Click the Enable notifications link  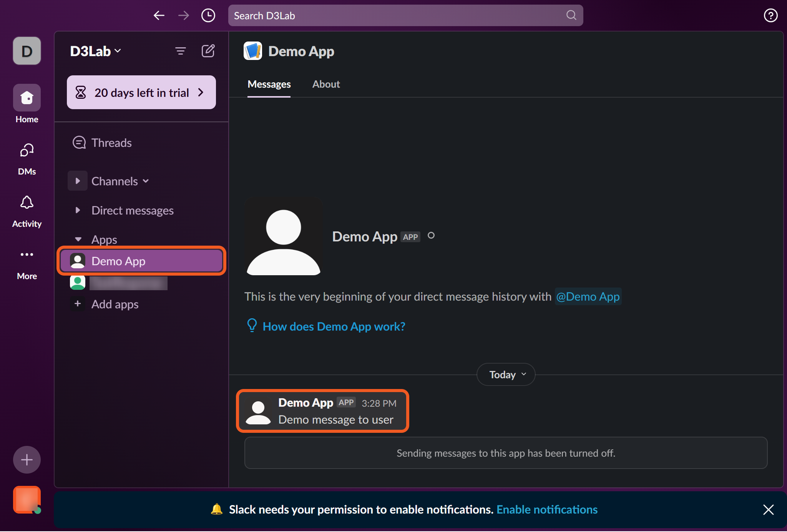(547, 510)
